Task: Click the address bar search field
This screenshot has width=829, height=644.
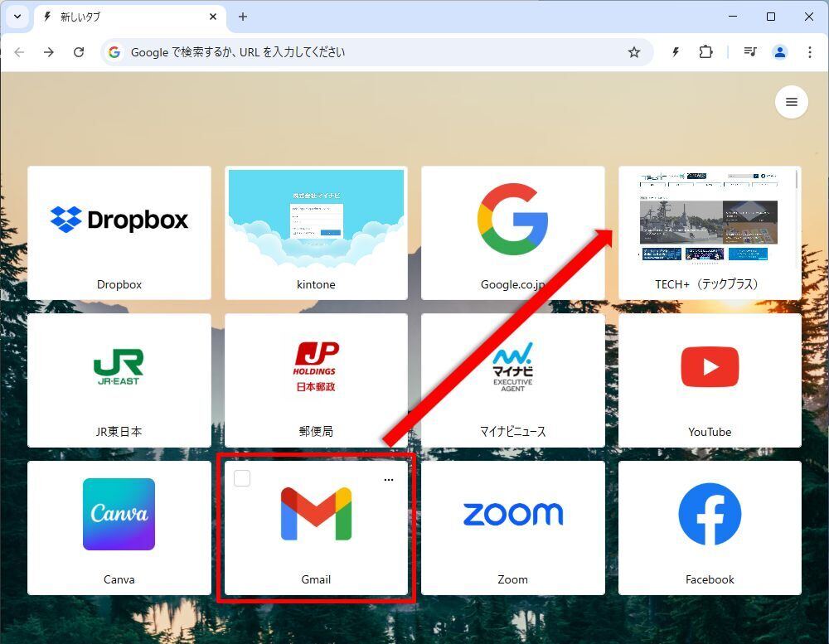Action: (x=376, y=52)
